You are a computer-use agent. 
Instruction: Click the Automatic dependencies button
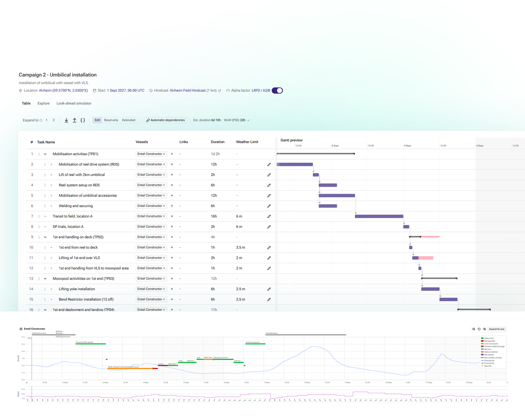[165, 120]
